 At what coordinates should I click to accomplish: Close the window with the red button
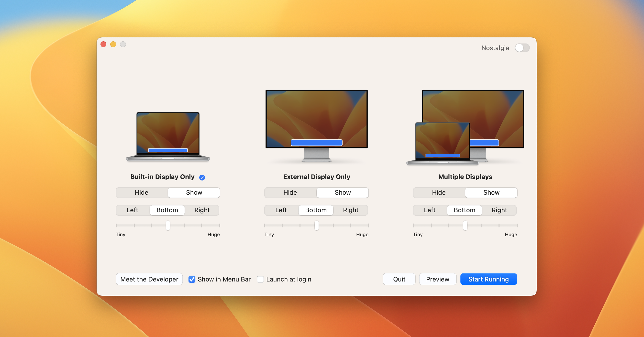click(x=103, y=44)
